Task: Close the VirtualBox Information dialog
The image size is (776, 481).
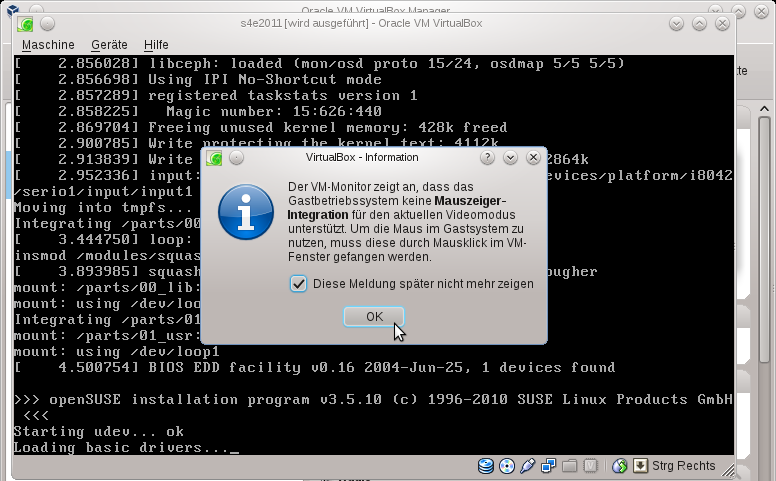Action: (533, 158)
